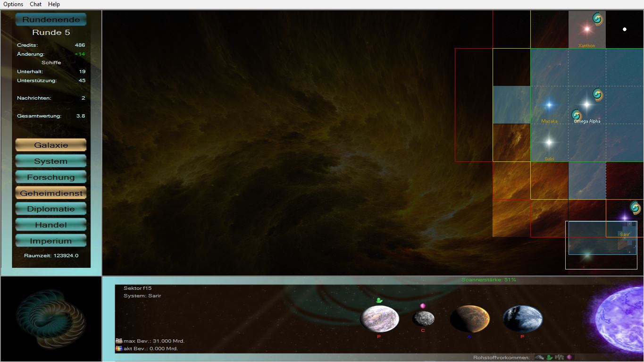Click the grey class C planet
The width and height of the screenshot is (644, 362).
tap(423, 319)
